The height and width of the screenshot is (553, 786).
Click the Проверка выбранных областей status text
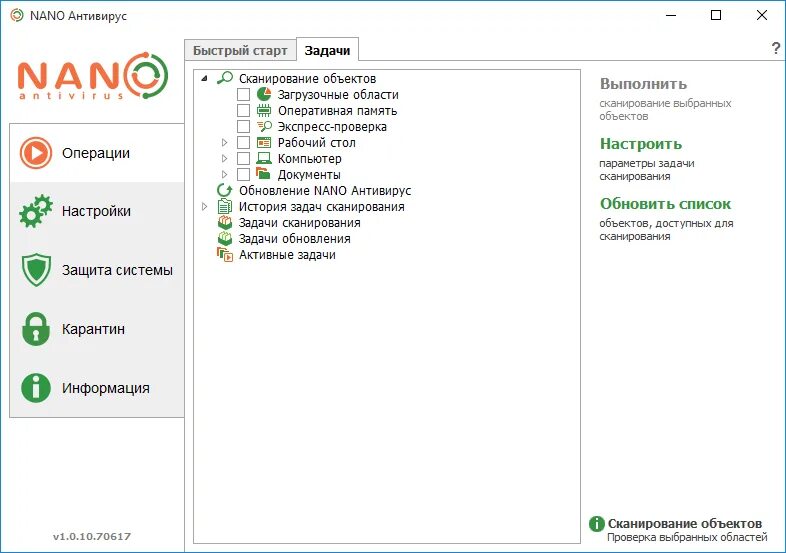coord(687,537)
